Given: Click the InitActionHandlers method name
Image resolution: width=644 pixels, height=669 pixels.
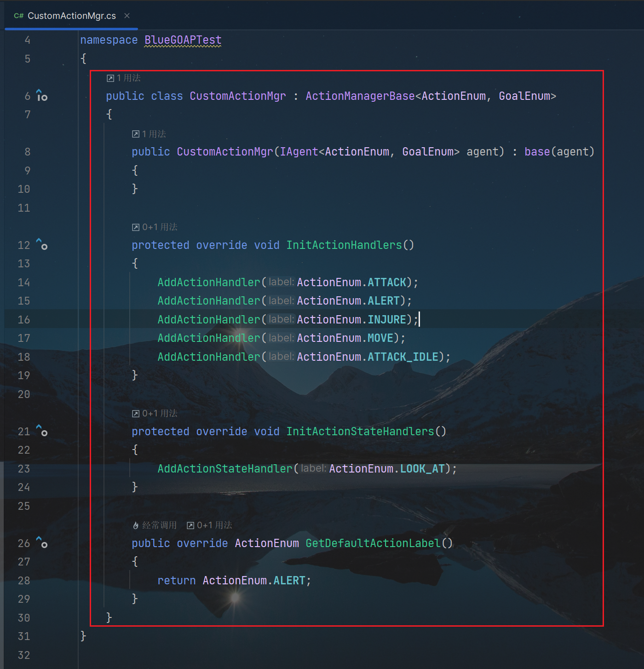Looking at the screenshot, I should pos(344,245).
